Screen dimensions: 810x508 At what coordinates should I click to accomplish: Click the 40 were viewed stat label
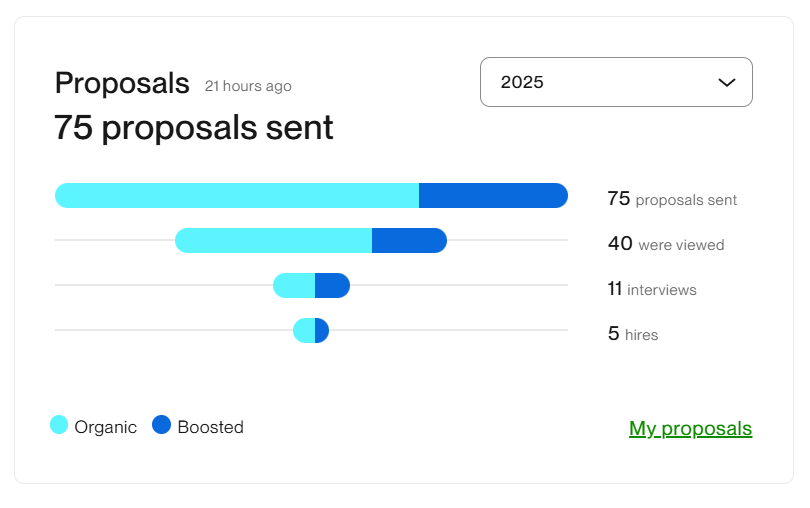coord(666,244)
